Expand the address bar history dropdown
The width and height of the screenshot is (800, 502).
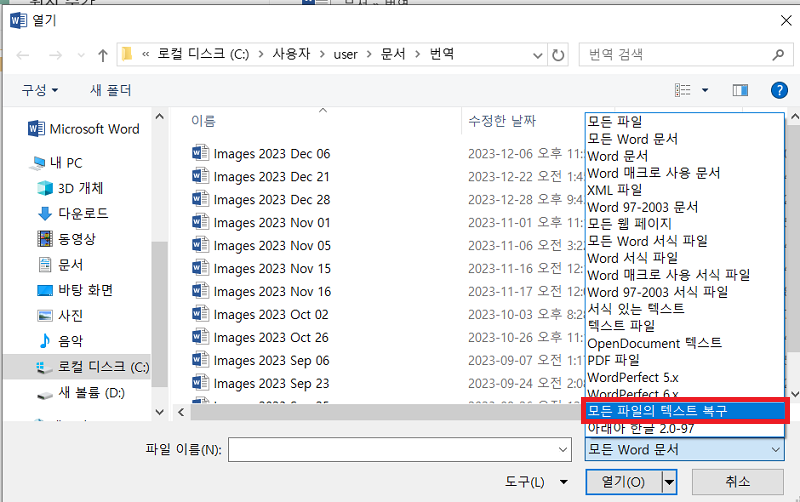(x=537, y=55)
